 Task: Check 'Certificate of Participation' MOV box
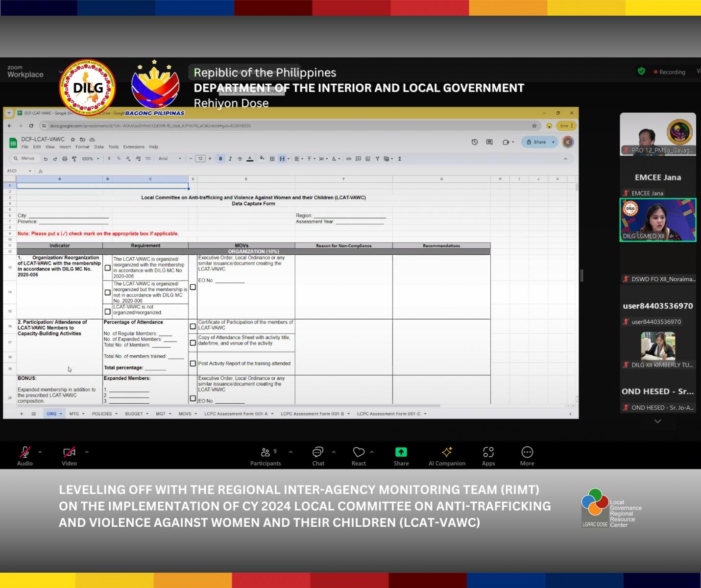[x=193, y=326]
